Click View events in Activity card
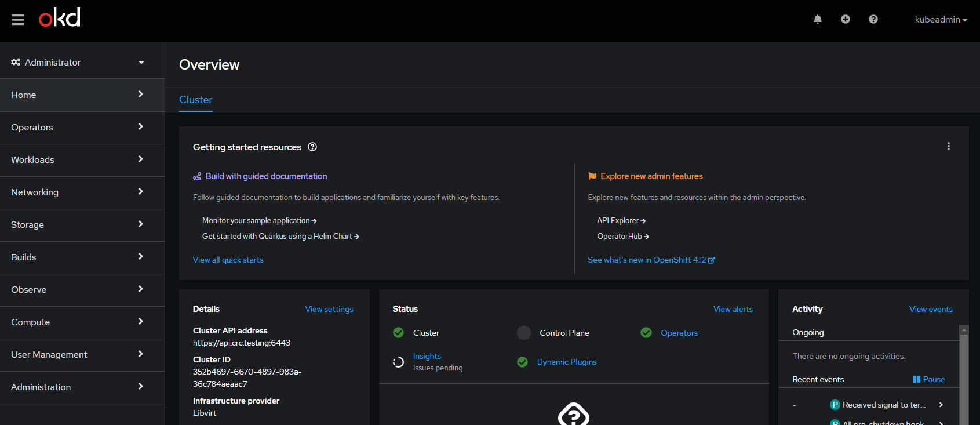 (x=931, y=309)
